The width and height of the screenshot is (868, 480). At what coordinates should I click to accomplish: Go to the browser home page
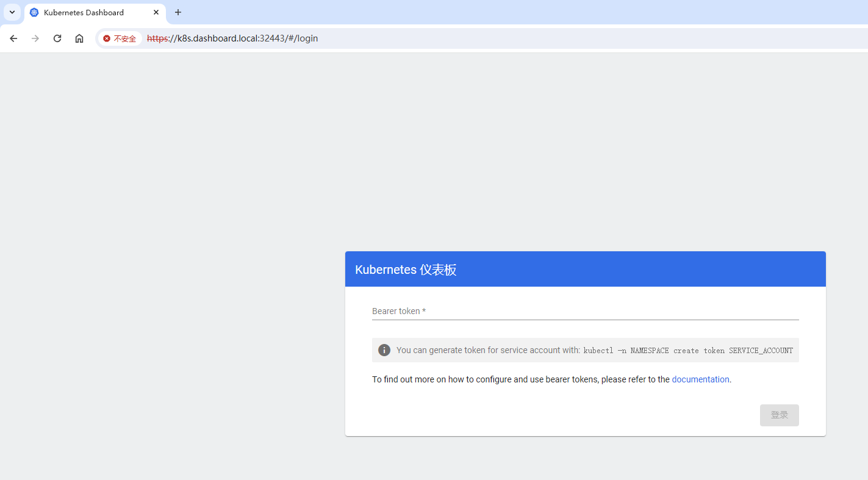pos(79,38)
